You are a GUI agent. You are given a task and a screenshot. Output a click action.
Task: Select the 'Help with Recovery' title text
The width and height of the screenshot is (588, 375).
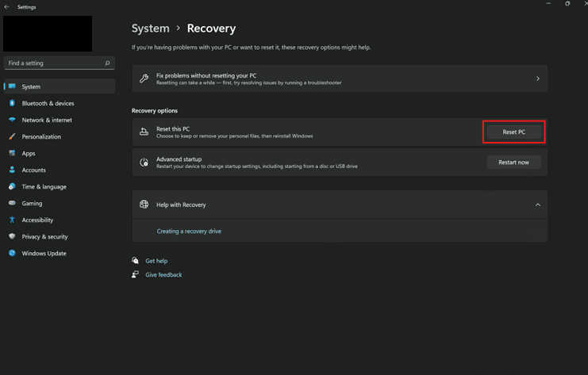click(181, 205)
